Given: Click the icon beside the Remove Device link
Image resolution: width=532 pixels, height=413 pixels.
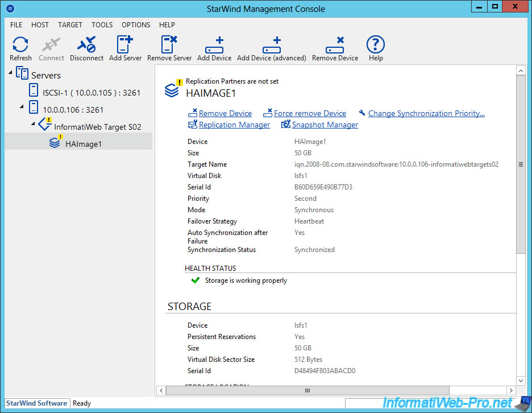Looking at the screenshot, I should click(x=192, y=113).
